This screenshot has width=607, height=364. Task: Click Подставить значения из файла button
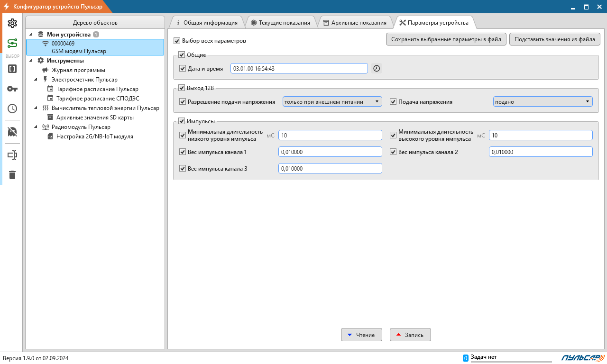(x=555, y=39)
